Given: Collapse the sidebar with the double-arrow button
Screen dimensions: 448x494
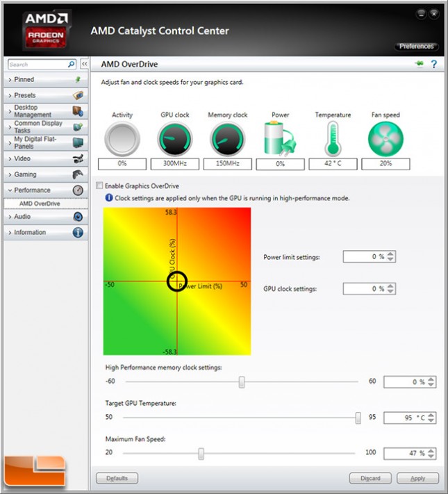Looking at the screenshot, I should point(85,64).
